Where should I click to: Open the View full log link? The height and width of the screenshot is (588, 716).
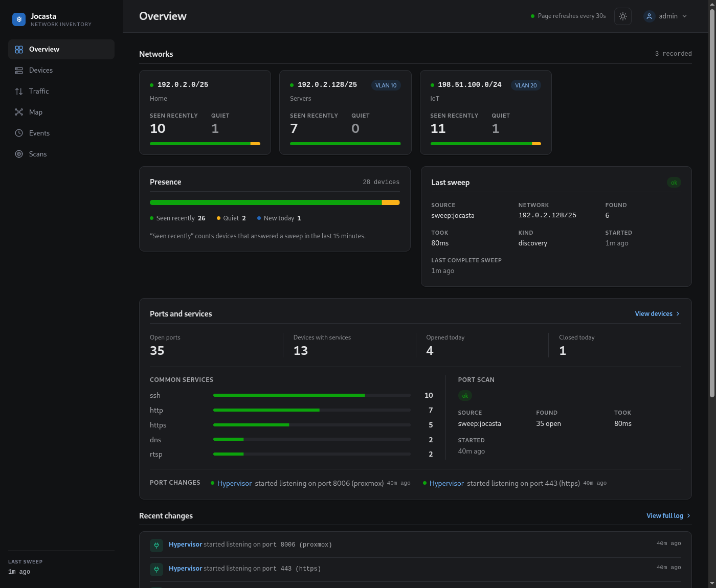669,516
